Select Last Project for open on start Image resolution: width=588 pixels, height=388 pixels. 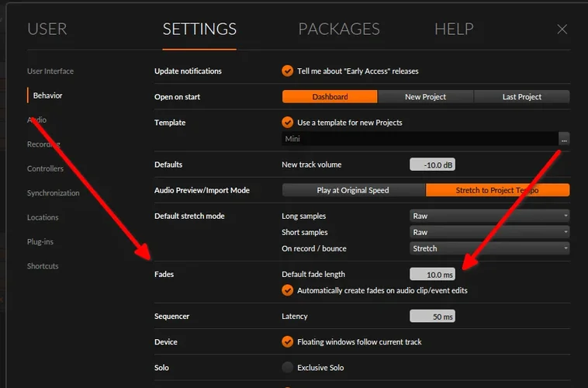click(x=521, y=97)
